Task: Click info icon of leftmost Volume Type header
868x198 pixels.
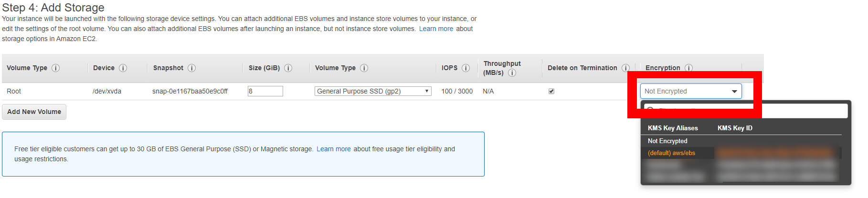Action: [x=55, y=68]
